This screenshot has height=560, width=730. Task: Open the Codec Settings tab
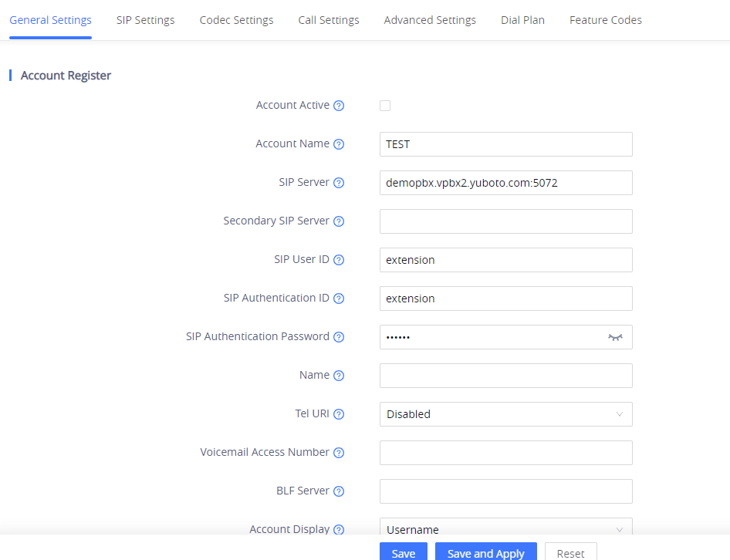click(x=236, y=20)
